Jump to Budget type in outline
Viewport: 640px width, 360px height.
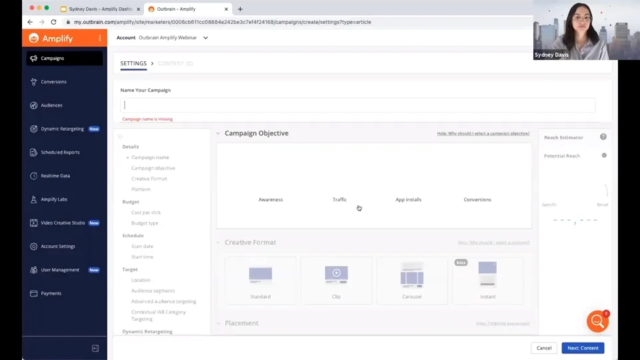tap(144, 223)
